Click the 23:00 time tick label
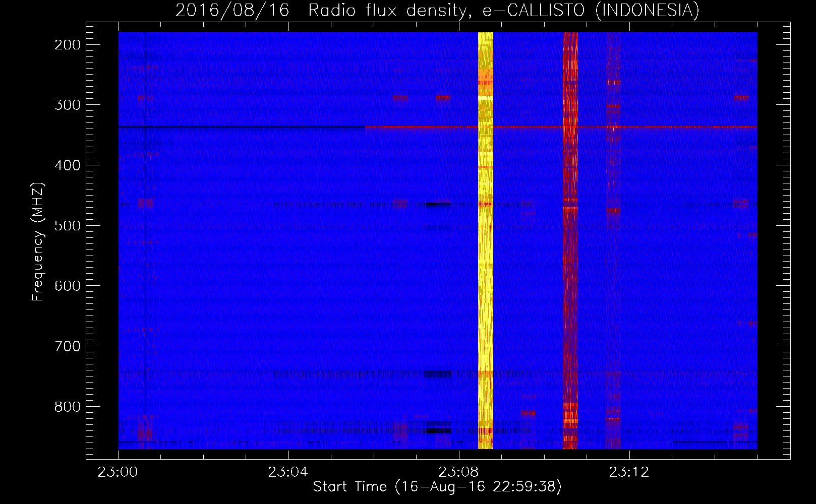Image resolution: width=816 pixels, height=504 pixels. coord(118,472)
